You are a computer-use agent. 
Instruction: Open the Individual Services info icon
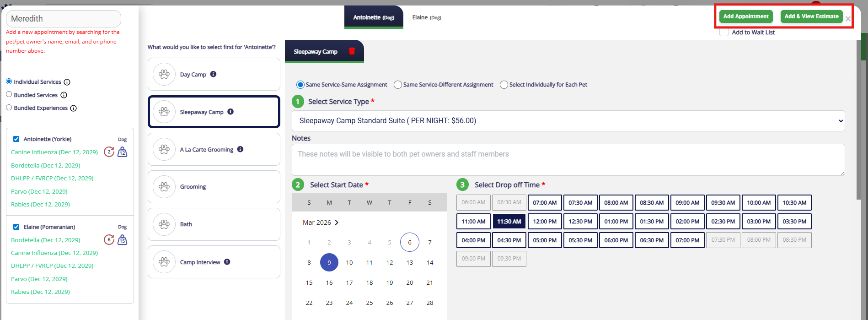coord(67,82)
